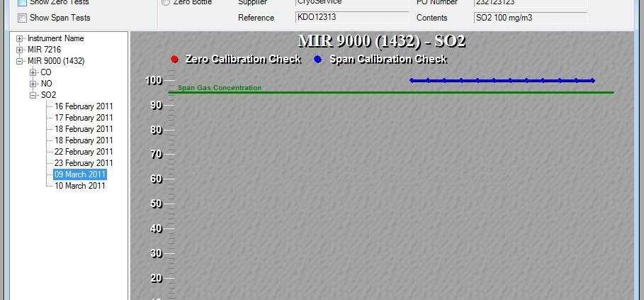
Task: Click the PO Number field 232123123
Action: [x=531, y=3]
